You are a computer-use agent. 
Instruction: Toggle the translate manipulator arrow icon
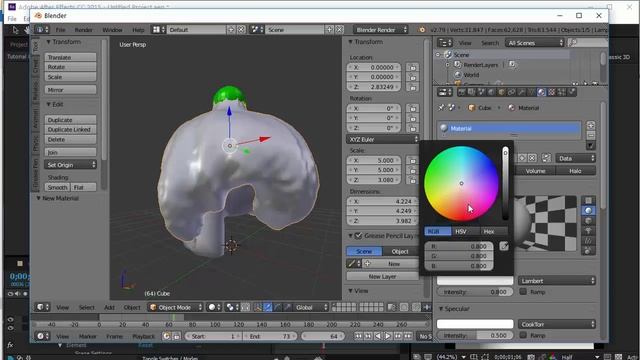click(267, 307)
